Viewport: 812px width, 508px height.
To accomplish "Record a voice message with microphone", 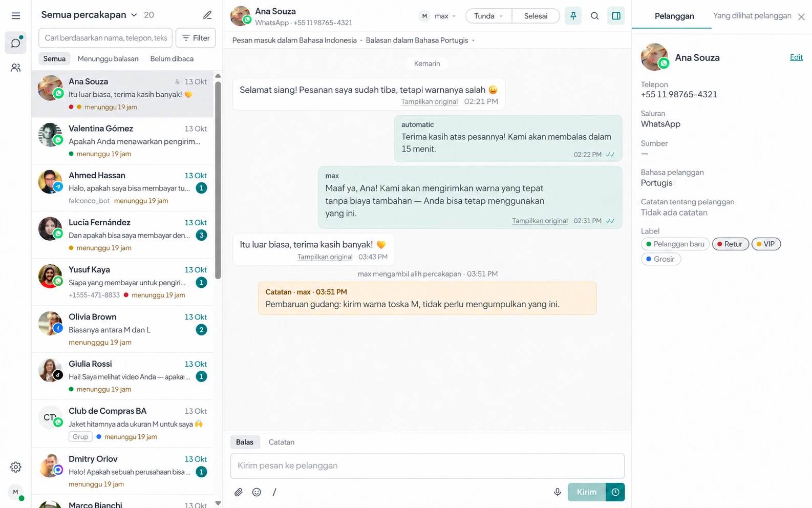I will [558, 492].
